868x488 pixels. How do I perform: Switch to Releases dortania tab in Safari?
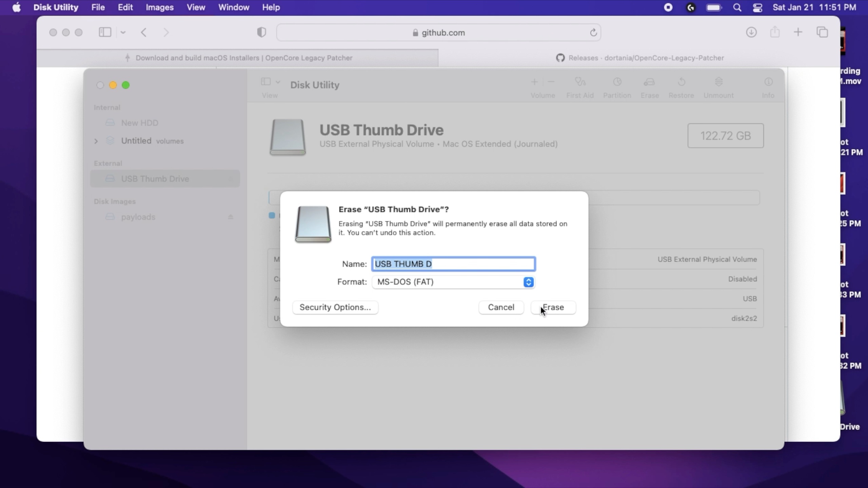click(x=639, y=58)
